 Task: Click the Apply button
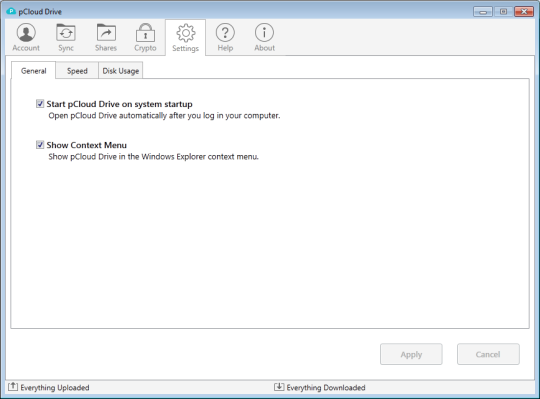click(411, 354)
